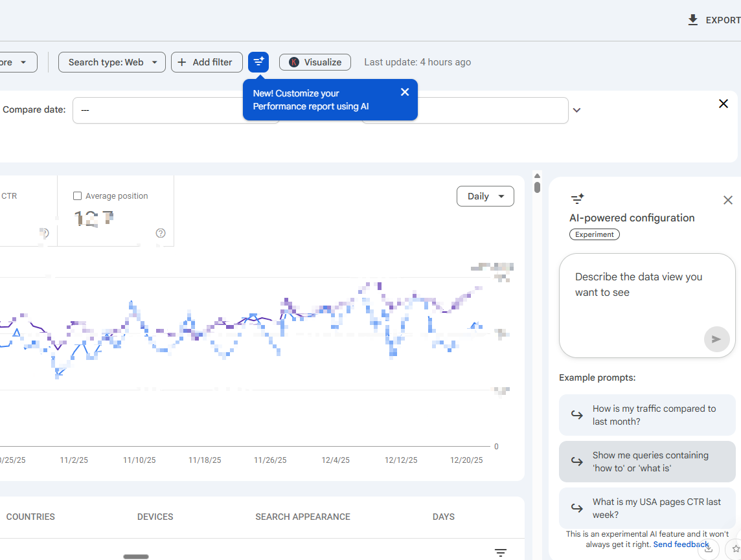This screenshot has height=560, width=741.
Task: Click the scrollbar up arrow beside the chart
Action: coord(538,175)
